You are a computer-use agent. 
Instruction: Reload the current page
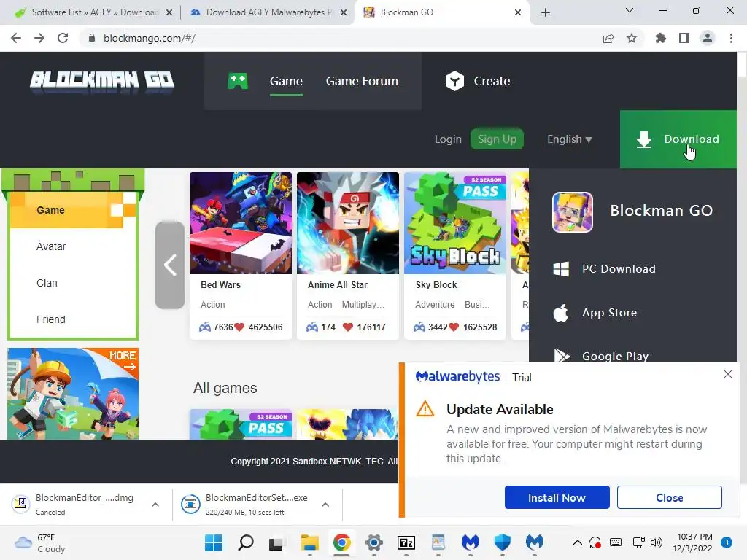[63, 38]
